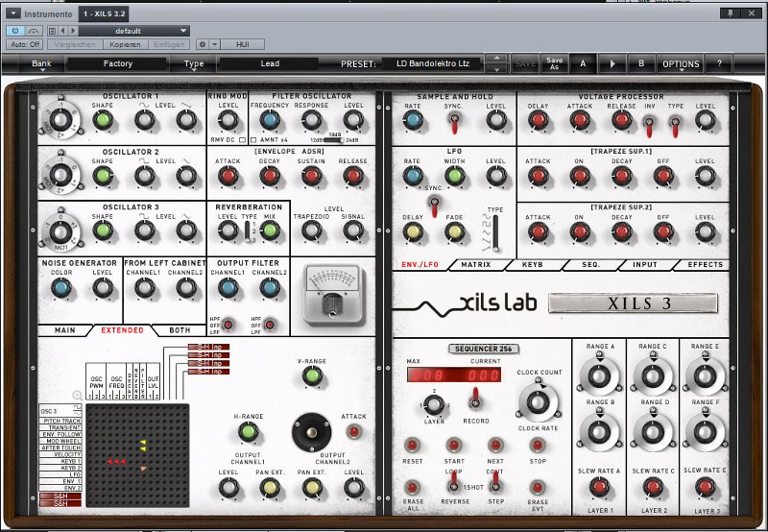The height and width of the screenshot is (532, 768).
Task: Open the OPTIONS menu
Action: click(x=681, y=64)
